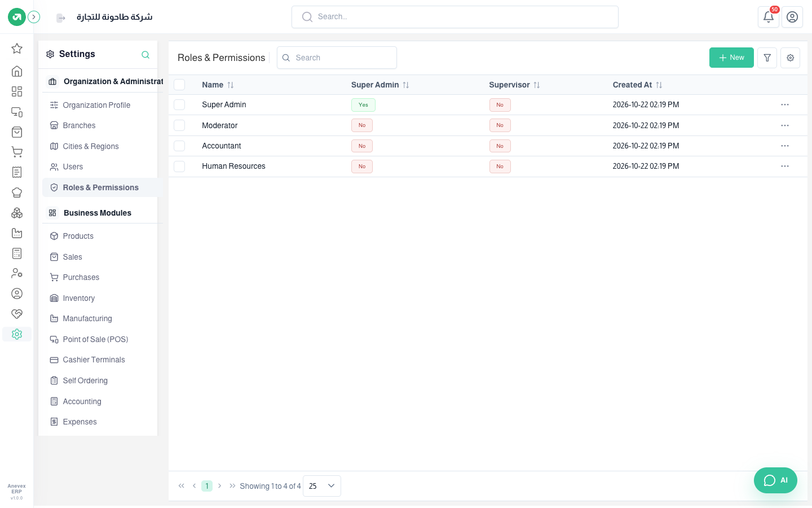Viewport: 812px width, 508px height.
Task: Click the Yes badge for Super Admin
Action: click(x=363, y=105)
